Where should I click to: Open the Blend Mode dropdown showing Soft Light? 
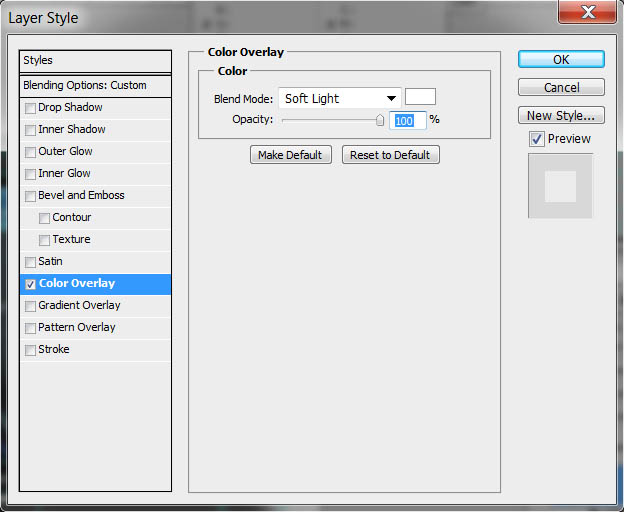[x=339, y=98]
